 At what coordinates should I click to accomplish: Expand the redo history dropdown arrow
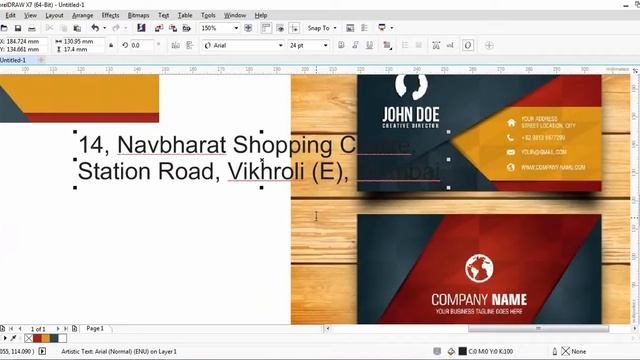click(x=126, y=28)
